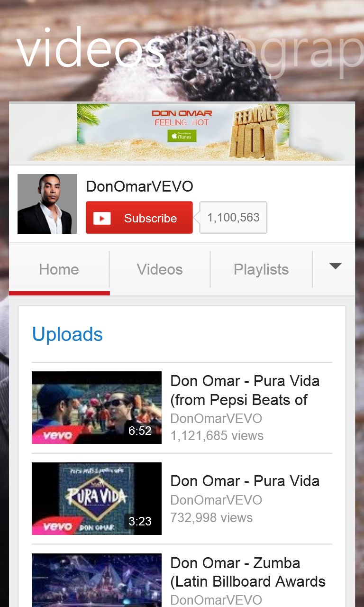Image resolution: width=364 pixels, height=607 pixels.
Task: Tap the vevo logo on the Pura Vida thumbnail
Action: [57, 526]
